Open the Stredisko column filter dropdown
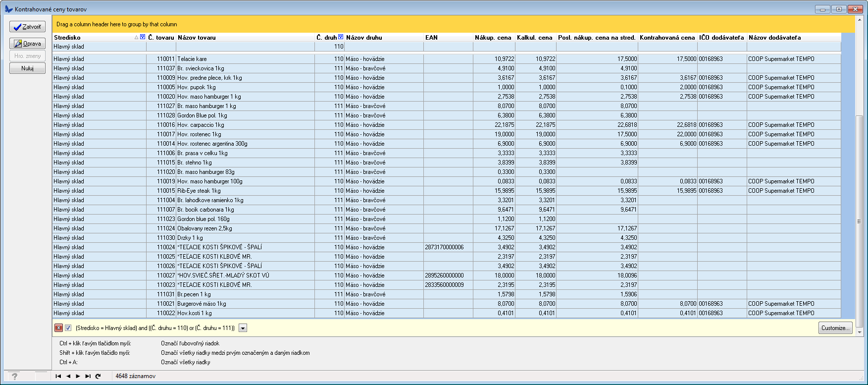The width and height of the screenshot is (868, 385). [x=143, y=37]
